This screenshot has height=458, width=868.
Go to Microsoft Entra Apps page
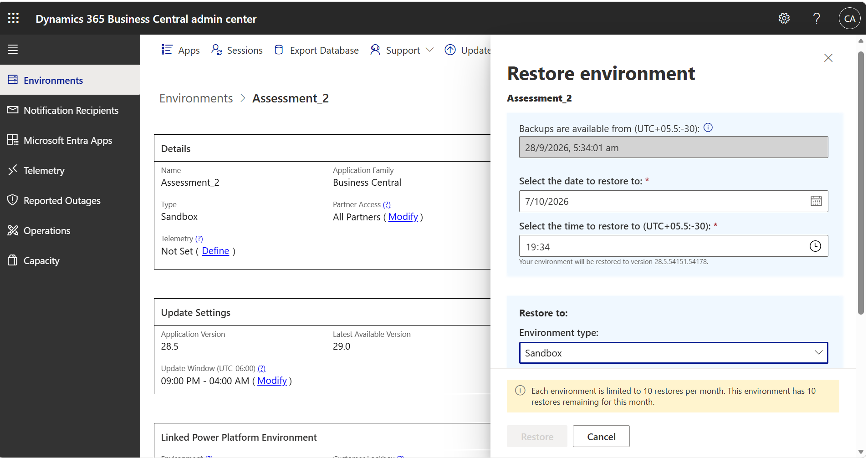(x=71, y=140)
